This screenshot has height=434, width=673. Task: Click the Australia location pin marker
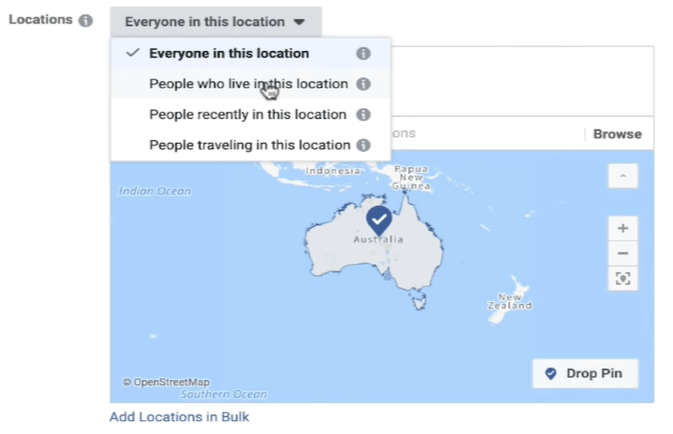click(x=378, y=221)
